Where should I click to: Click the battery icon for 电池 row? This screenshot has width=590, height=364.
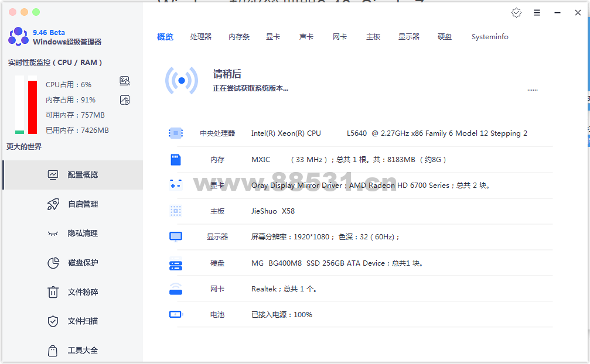[x=176, y=314]
